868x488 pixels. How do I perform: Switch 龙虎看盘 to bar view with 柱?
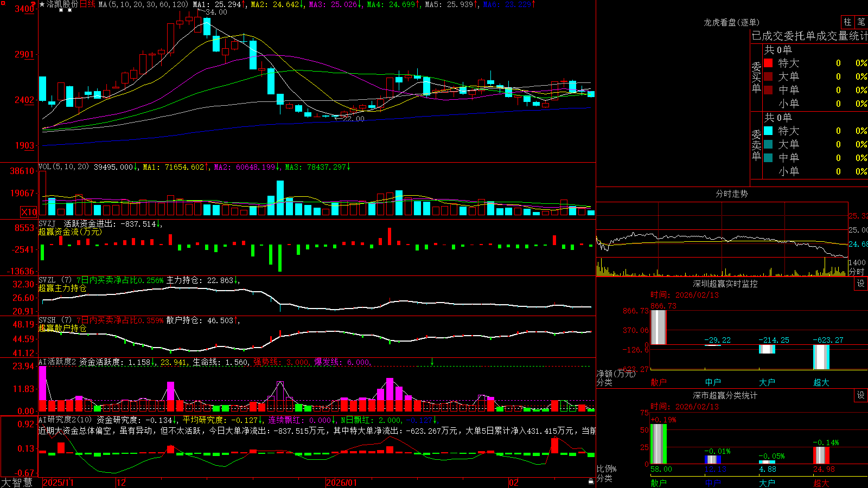847,22
